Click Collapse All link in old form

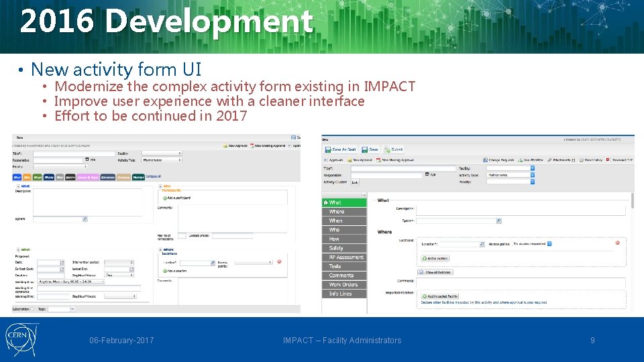[153, 176]
